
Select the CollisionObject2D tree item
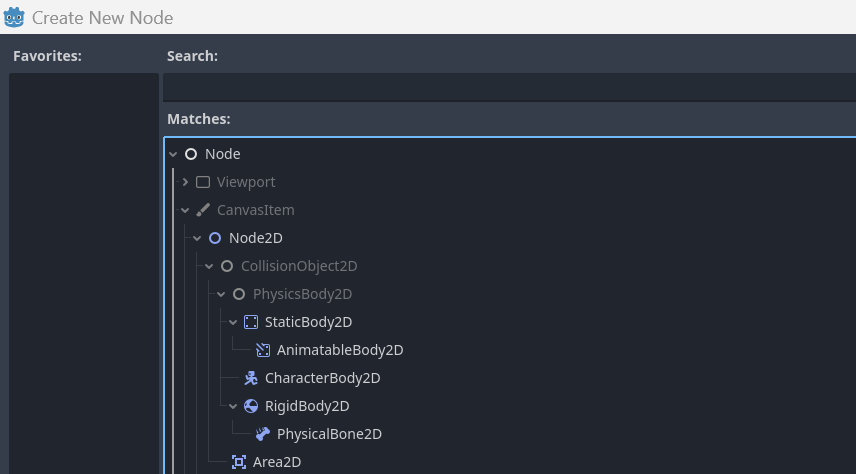click(298, 266)
